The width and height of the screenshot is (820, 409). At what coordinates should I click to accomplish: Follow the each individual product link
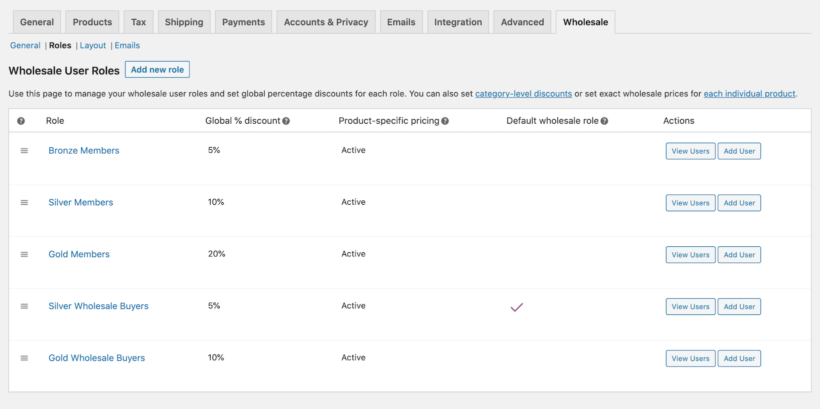tap(749, 94)
